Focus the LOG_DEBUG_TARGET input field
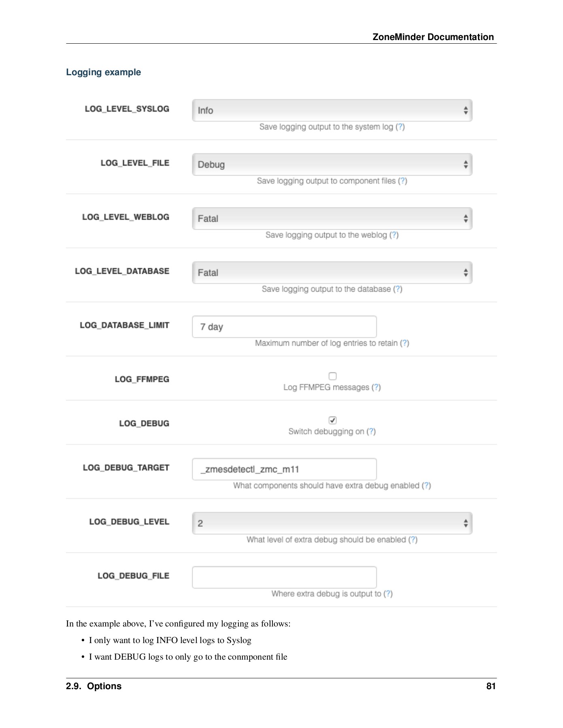The width and height of the screenshot is (563, 728). (x=284, y=469)
